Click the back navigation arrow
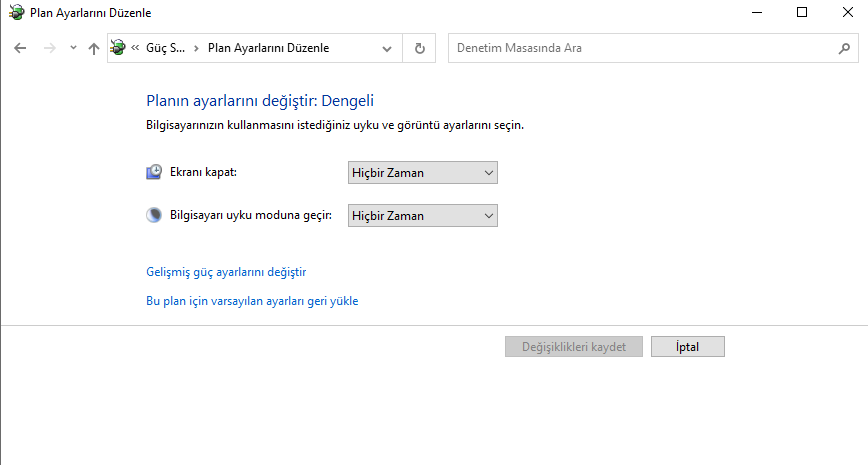Viewport: 868px width, 465px height. [20, 48]
